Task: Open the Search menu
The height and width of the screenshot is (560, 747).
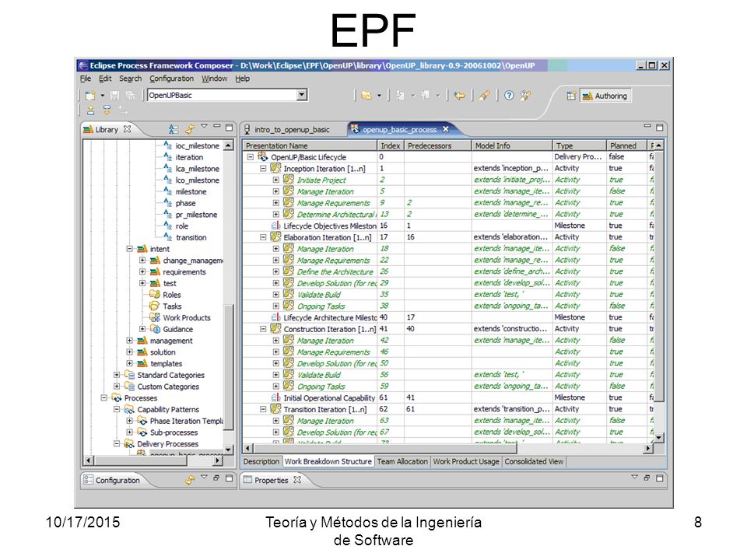Action: (130, 79)
